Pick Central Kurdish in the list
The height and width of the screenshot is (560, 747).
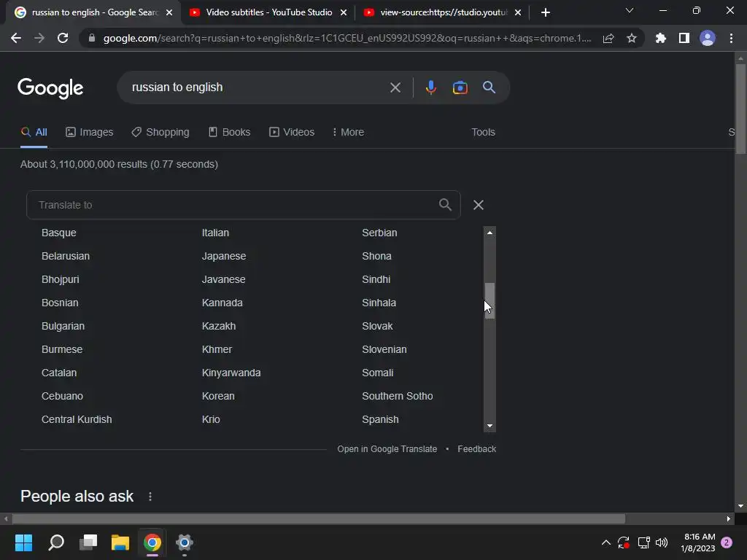tap(77, 419)
